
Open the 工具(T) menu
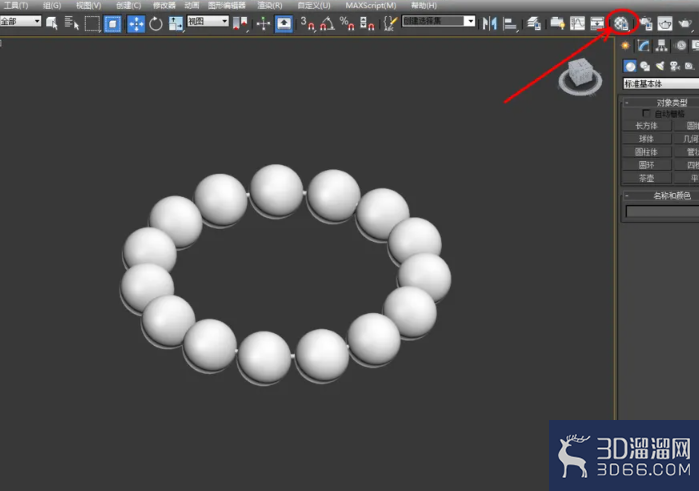point(16,5)
